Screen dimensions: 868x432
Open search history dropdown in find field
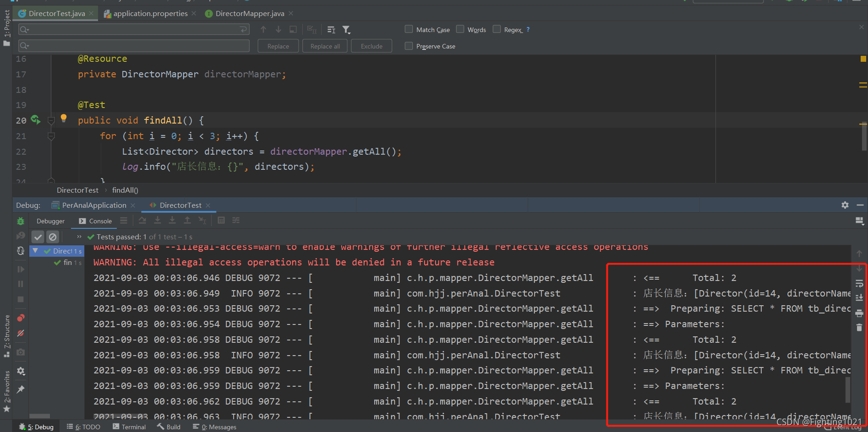(25, 30)
